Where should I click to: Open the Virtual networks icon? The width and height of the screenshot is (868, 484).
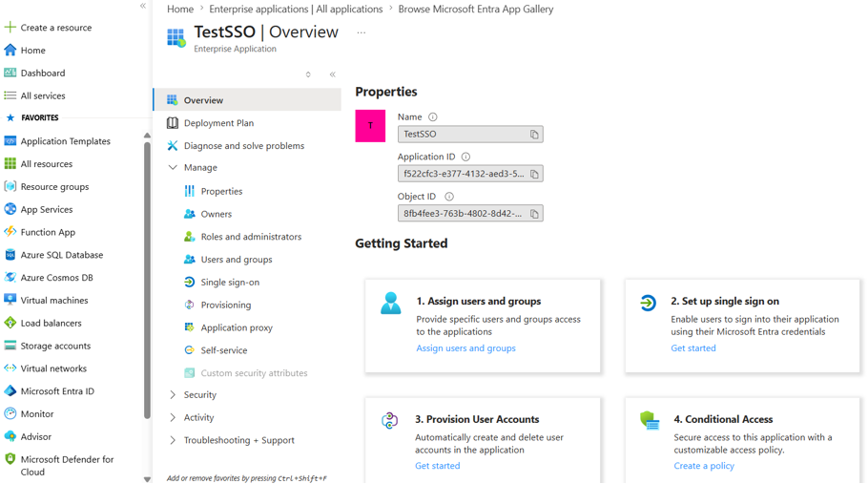point(10,368)
